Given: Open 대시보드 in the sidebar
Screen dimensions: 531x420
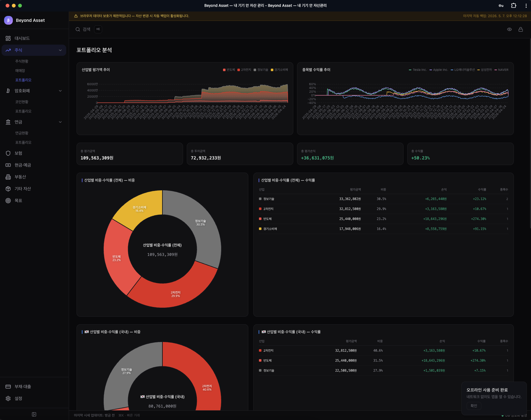Looking at the screenshot, I should [34, 38].
